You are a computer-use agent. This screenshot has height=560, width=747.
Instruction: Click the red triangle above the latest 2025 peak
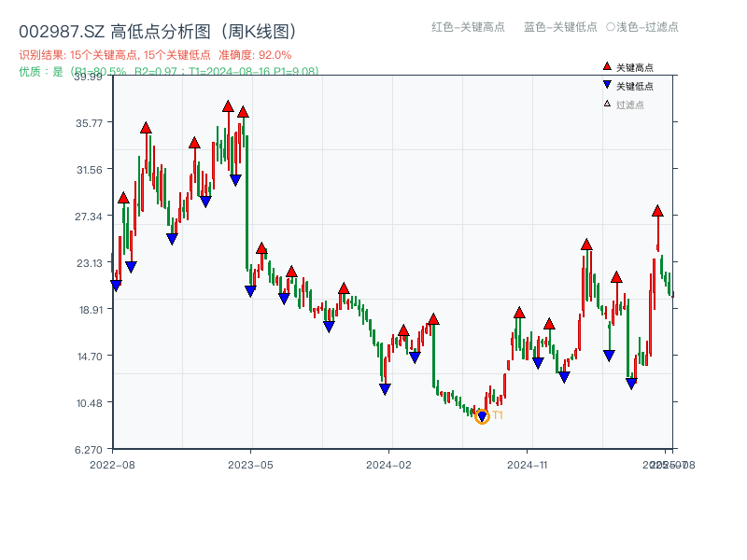pyautogui.click(x=656, y=213)
